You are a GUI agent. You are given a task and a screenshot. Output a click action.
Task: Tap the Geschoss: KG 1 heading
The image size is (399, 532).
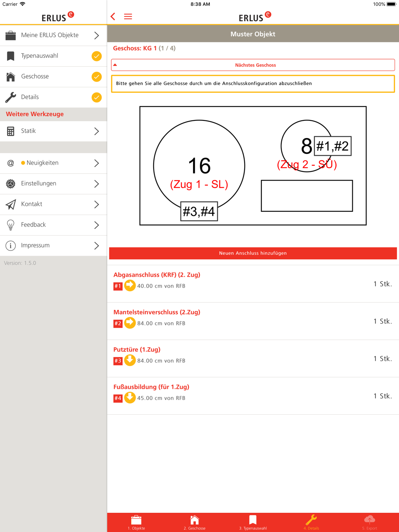coord(144,48)
